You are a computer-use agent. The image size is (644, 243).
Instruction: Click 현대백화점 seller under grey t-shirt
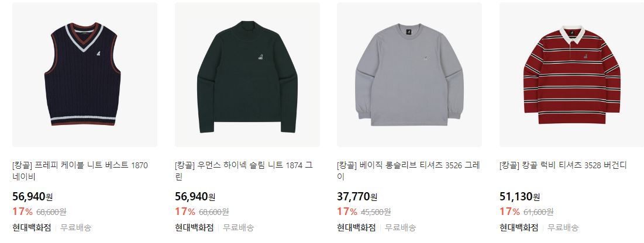pyautogui.click(x=356, y=227)
